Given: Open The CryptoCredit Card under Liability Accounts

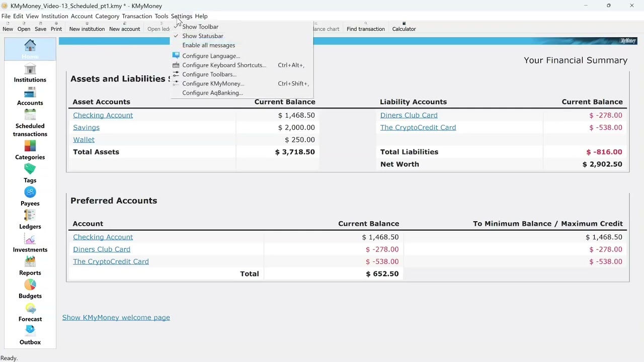Looking at the screenshot, I should (418, 128).
